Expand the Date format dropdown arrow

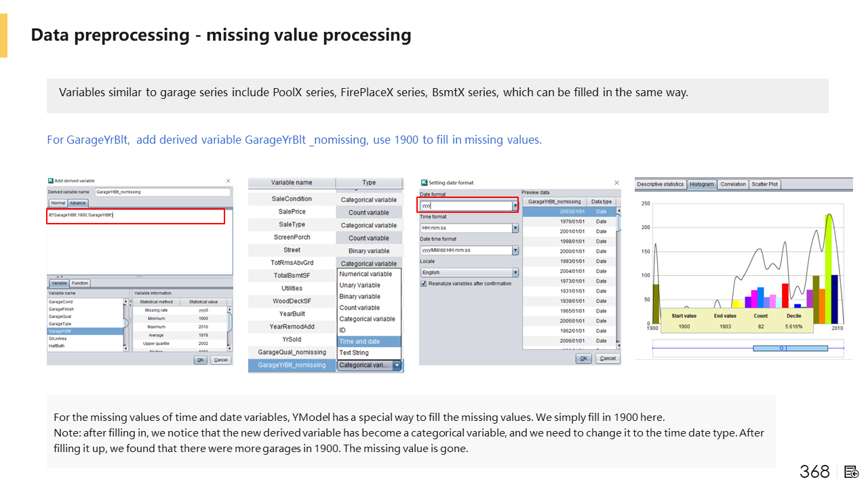point(515,205)
